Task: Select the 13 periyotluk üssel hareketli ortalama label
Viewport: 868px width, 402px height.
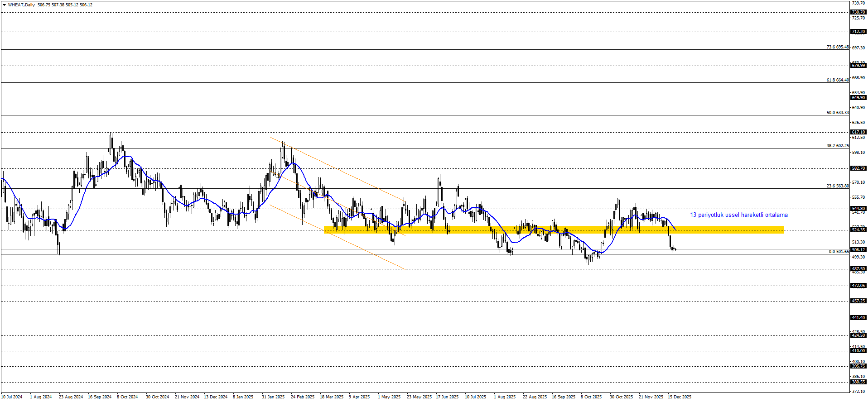Action: tap(738, 215)
